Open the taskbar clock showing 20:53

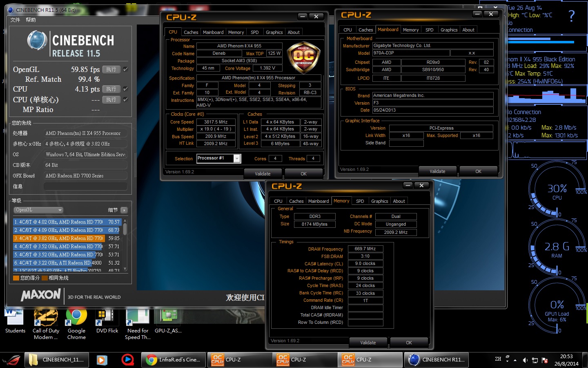point(566,360)
